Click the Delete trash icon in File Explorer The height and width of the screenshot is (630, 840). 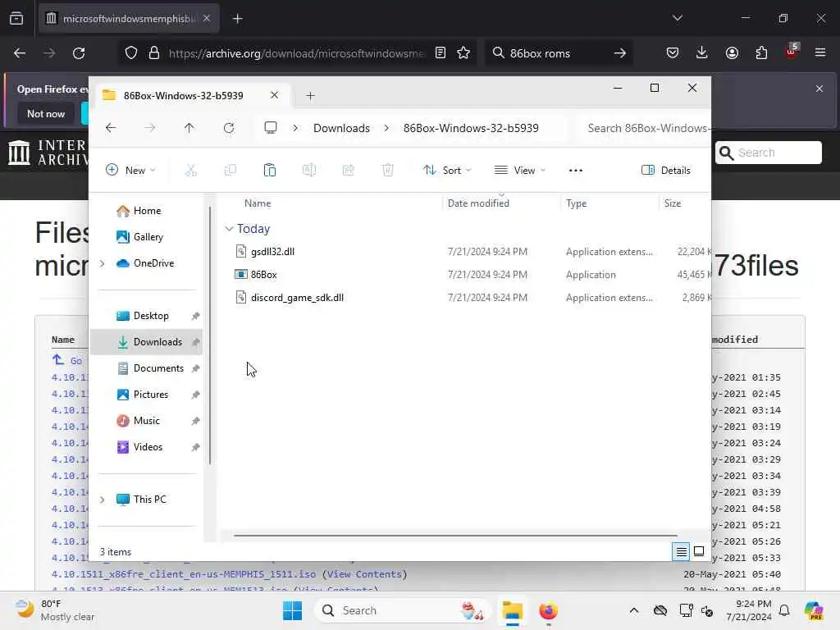[387, 171]
